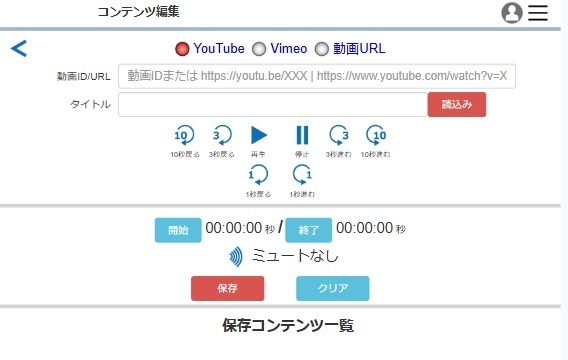Image resolution: width=568 pixels, height=360 pixels.
Task: Focus the タイトル input field
Action: (273, 105)
